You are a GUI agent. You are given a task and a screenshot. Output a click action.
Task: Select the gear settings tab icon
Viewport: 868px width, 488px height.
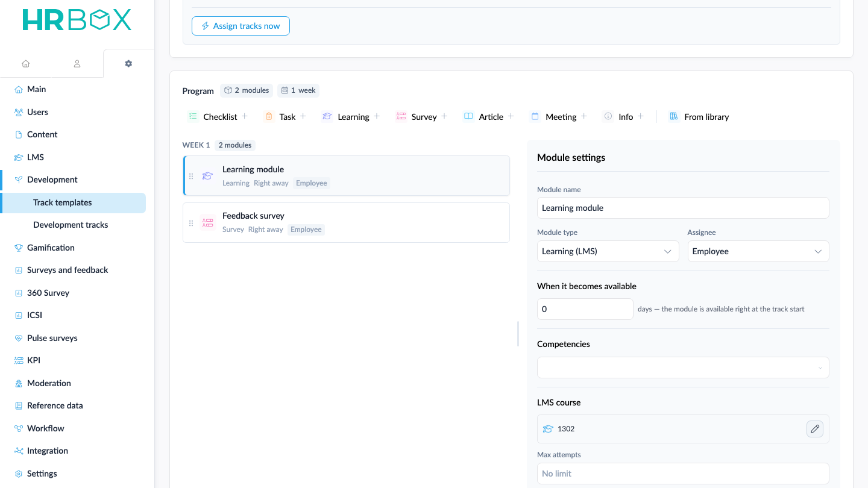click(128, 63)
